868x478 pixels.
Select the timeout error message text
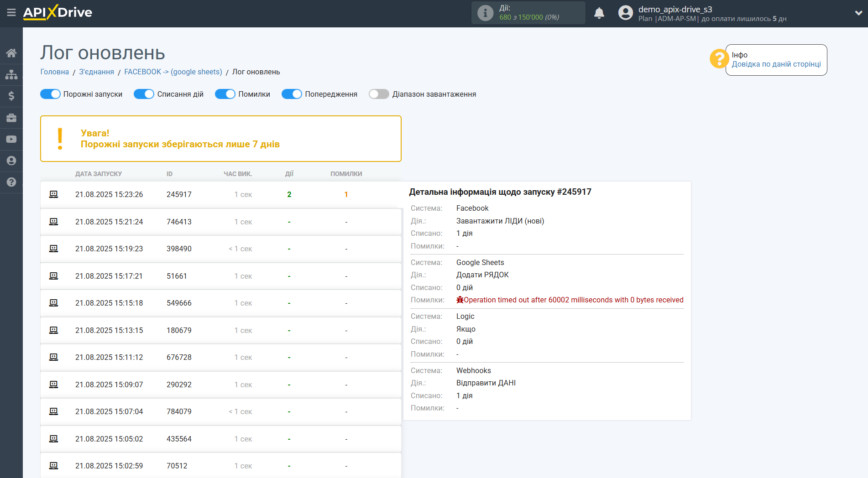pyautogui.click(x=574, y=300)
